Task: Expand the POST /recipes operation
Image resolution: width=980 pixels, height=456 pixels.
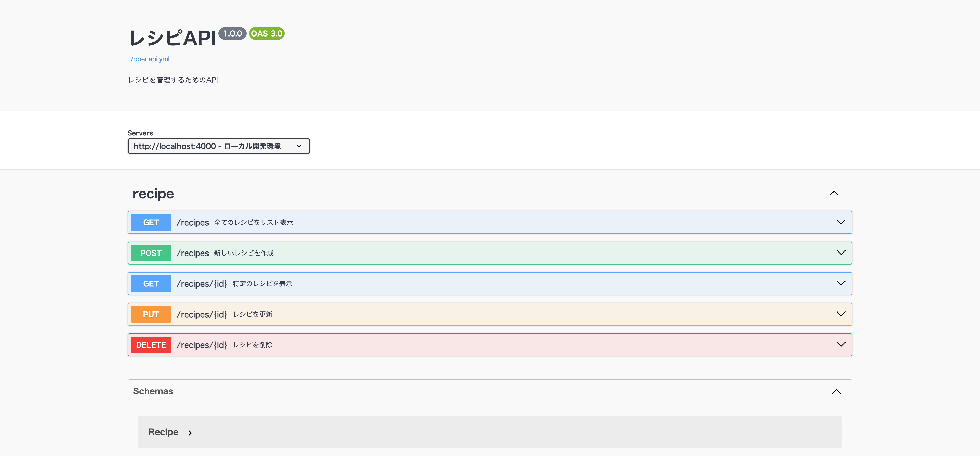Action: pyautogui.click(x=841, y=253)
